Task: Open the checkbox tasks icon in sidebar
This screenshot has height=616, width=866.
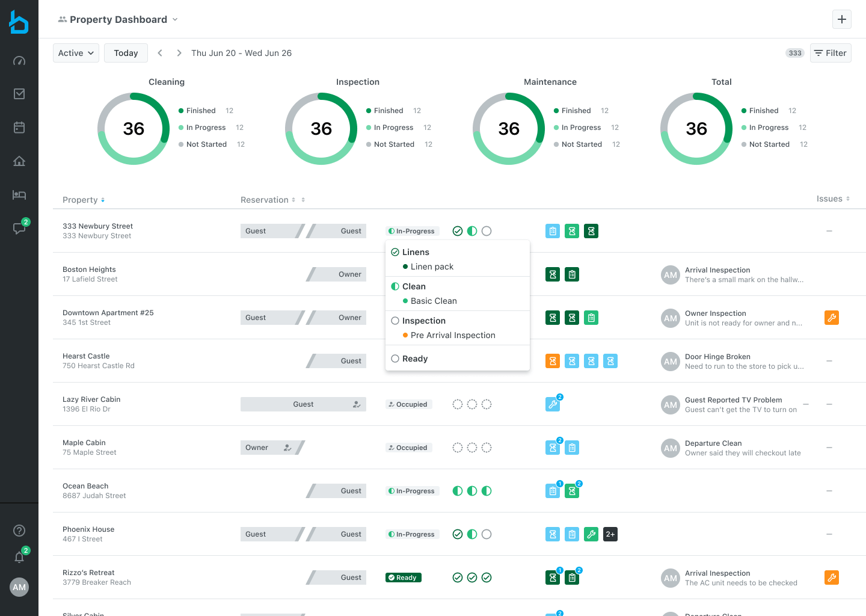Action: [19, 94]
